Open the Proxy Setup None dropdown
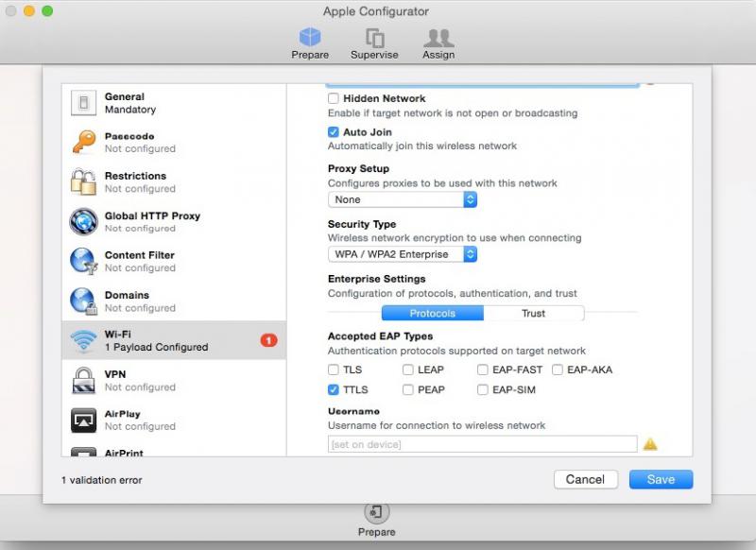 tap(403, 199)
